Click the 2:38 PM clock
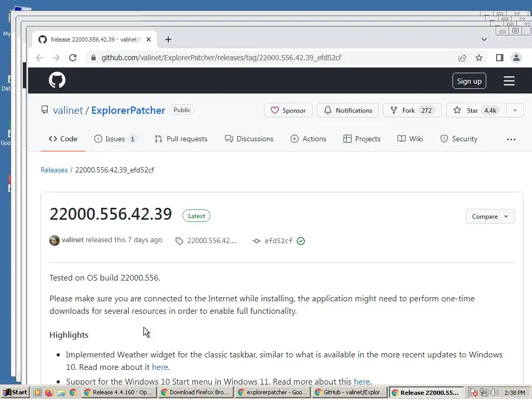 (x=514, y=393)
